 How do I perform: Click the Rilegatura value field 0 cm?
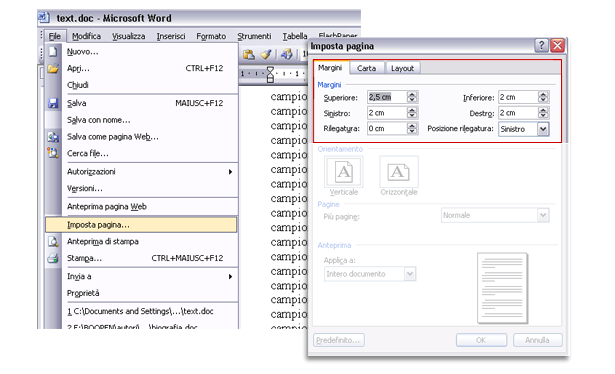pyautogui.click(x=387, y=129)
